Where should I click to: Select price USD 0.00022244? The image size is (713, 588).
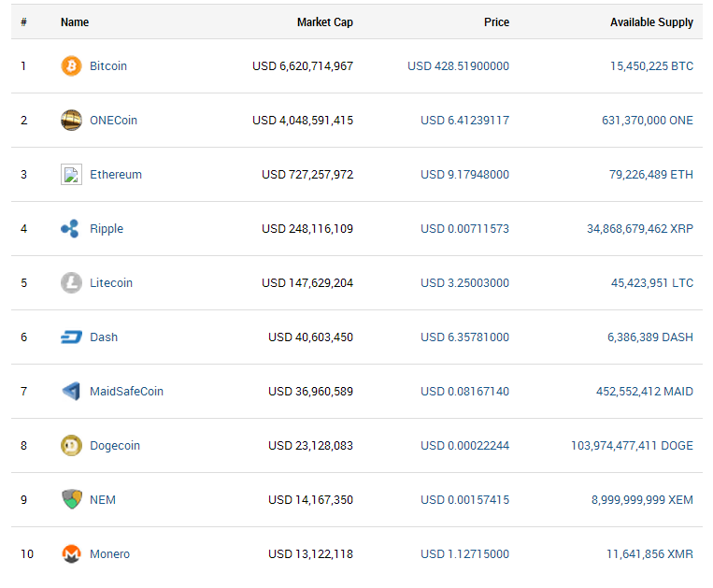coord(464,445)
